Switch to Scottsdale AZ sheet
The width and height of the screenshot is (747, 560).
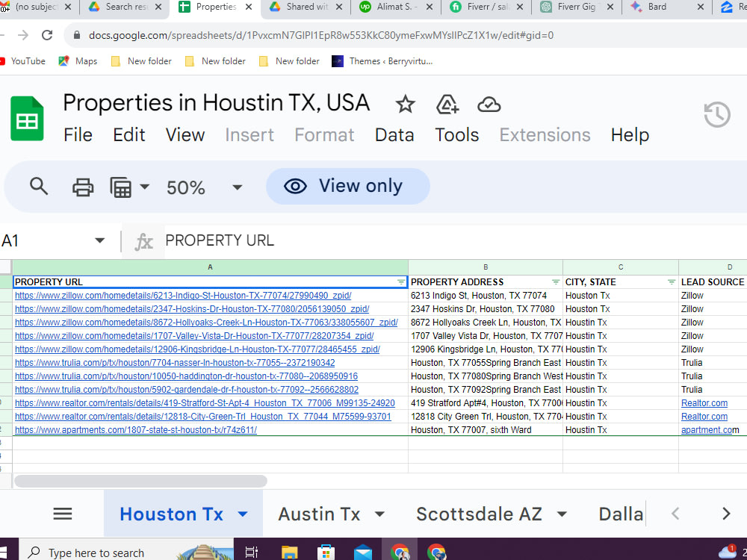click(479, 514)
